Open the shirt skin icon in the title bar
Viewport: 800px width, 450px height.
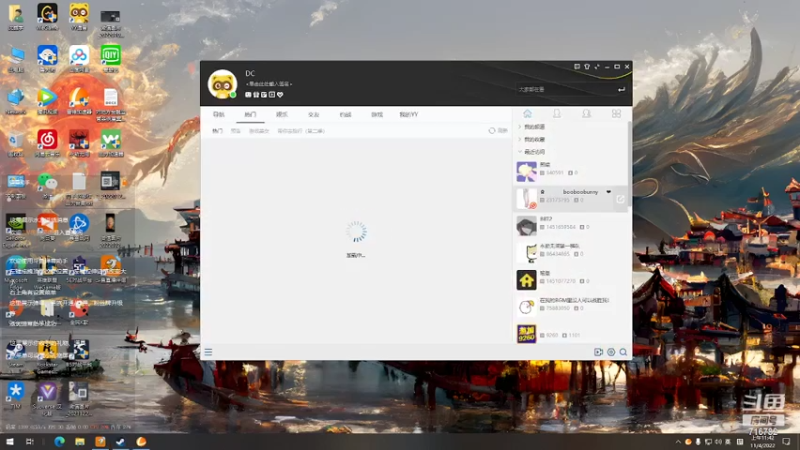[587, 67]
